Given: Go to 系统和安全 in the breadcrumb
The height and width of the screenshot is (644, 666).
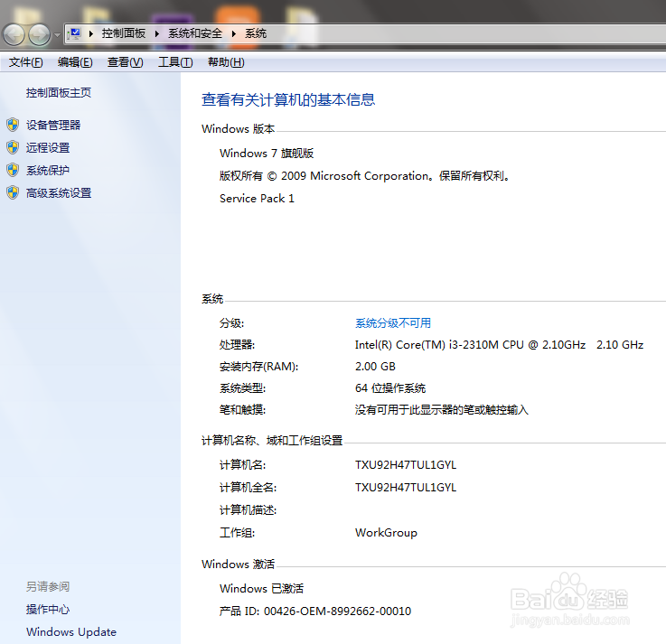Looking at the screenshot, I should (195, 33).
